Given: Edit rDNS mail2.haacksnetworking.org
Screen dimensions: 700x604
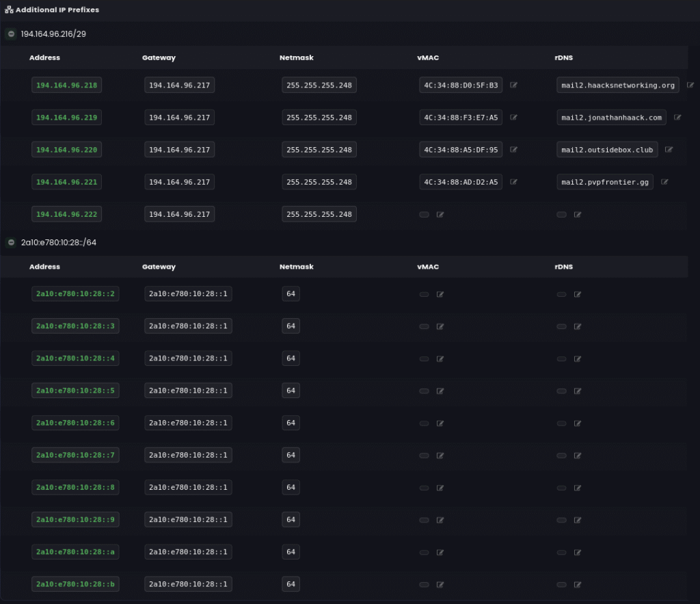Looking at the screenshot, I should click(690, 86).
